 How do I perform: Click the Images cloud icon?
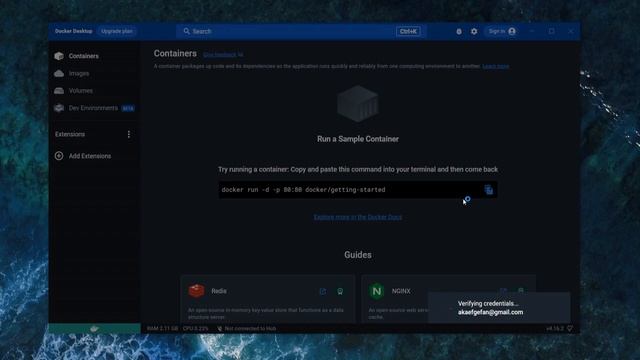(59, 73)
